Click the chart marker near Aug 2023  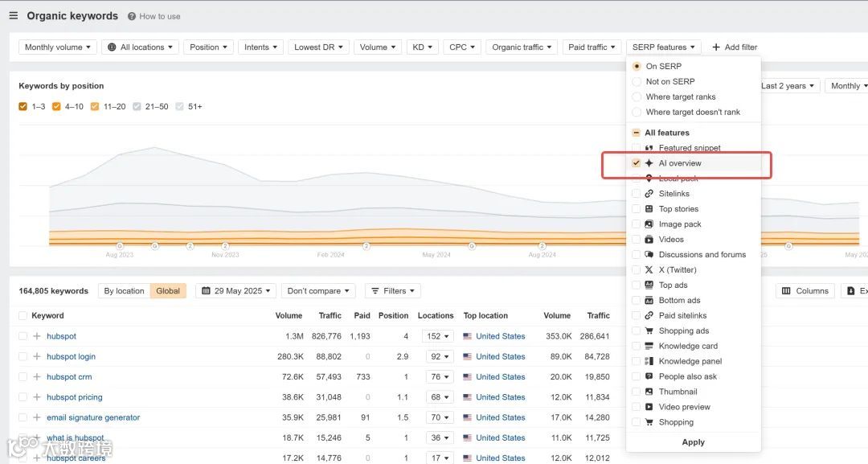tap(120, 246)
